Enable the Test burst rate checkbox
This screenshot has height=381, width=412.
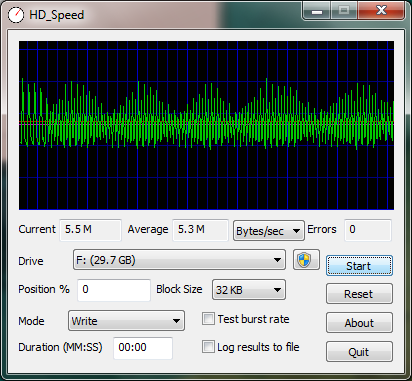(x=208, y=319)
